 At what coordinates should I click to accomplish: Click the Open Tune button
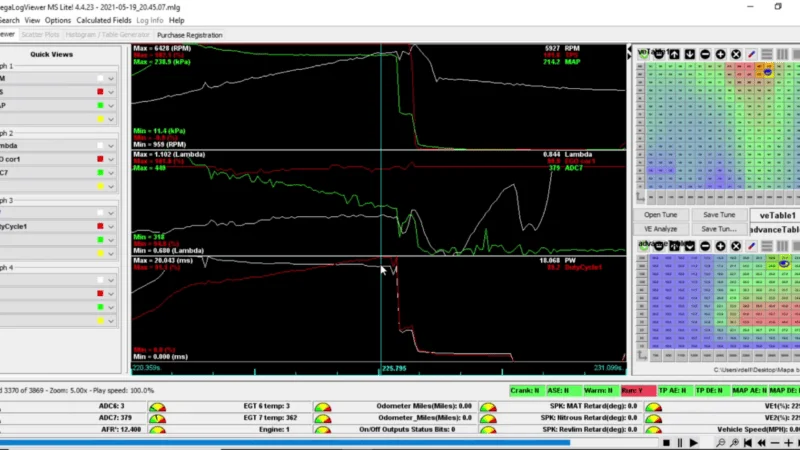pyautogui.click(x=660, y=215)
